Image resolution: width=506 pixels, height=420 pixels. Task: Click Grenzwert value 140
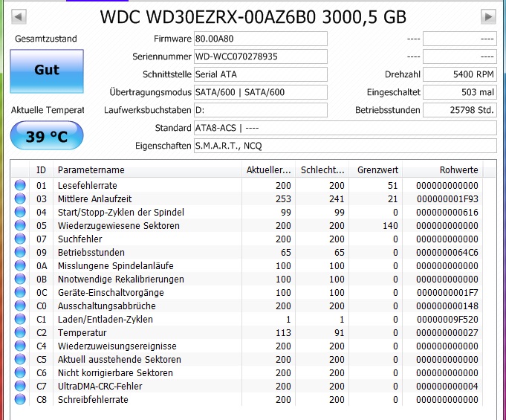390,226
